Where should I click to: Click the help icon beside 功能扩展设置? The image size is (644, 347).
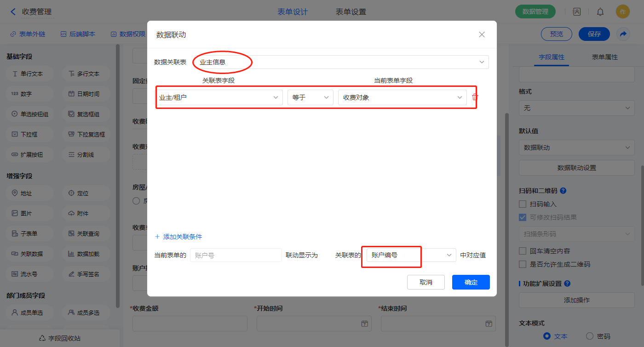[x=567, y=284]
